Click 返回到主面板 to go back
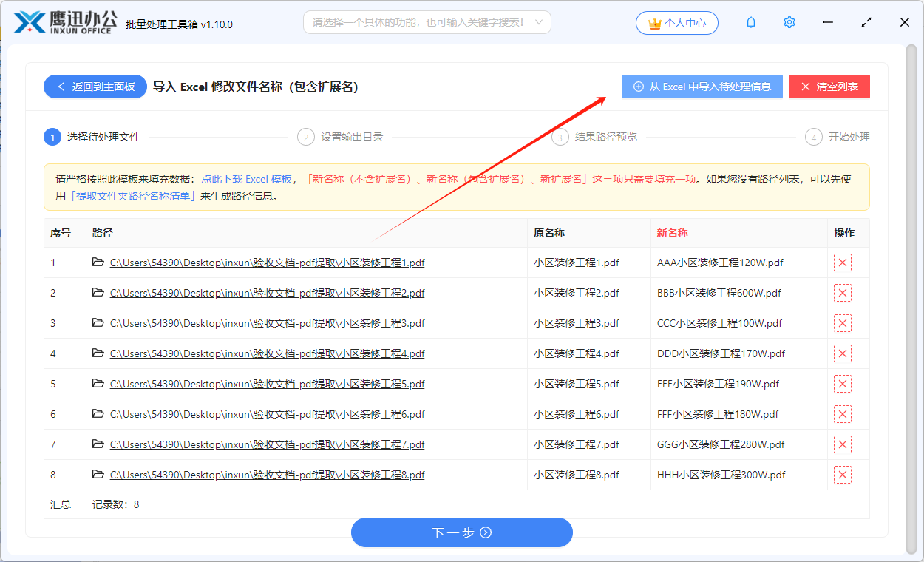Image resolution: width=924 pixels, height=562 pixels. 95,87
